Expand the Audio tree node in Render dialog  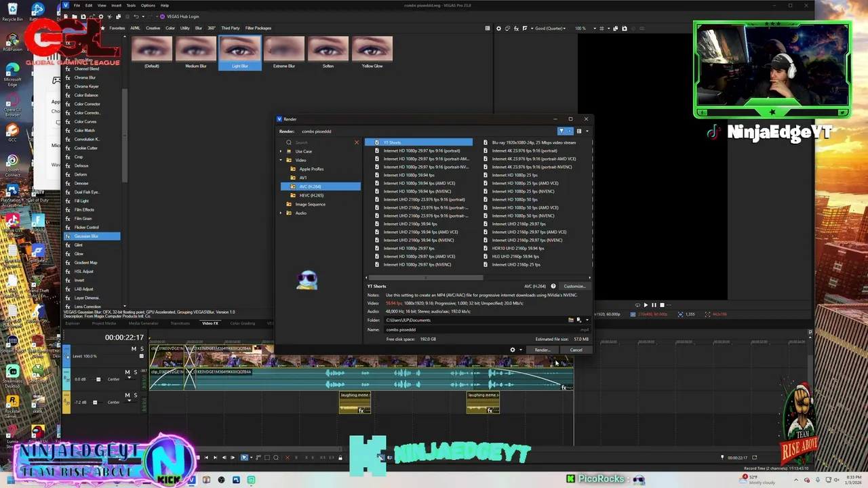[x=281, y=213]
